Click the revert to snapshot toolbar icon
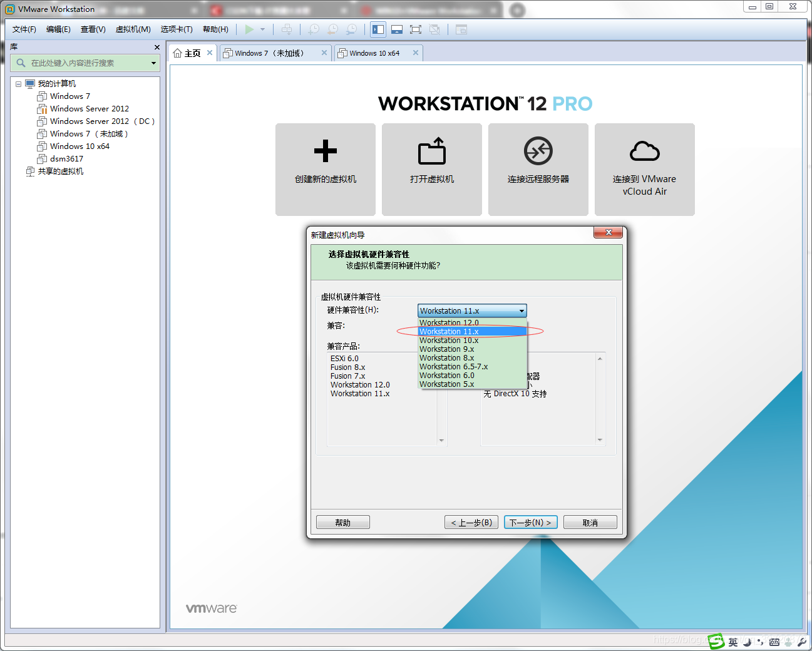Viewport: 812px width, 651px height. point(332,29)
